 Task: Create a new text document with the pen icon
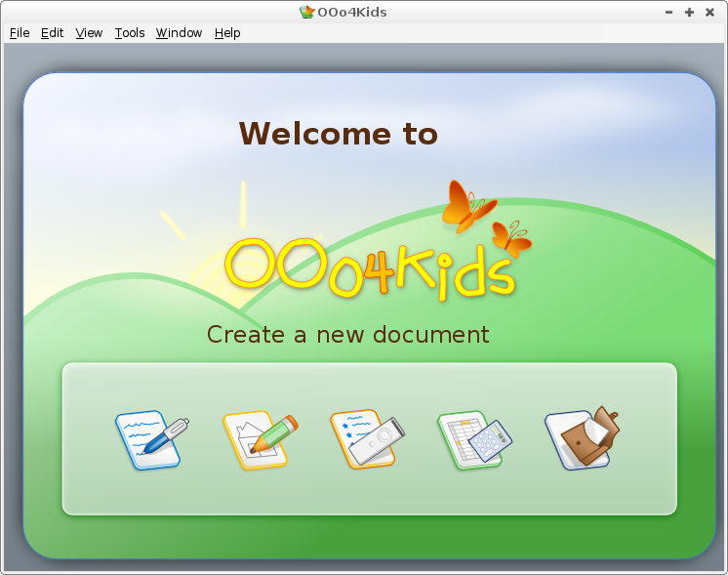click(152, 439)
